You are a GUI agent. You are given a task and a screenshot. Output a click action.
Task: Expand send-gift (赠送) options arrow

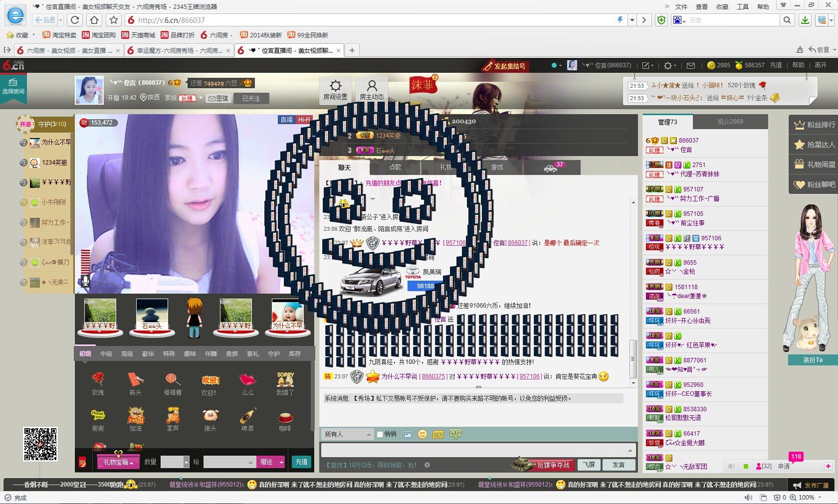(282, 462)
